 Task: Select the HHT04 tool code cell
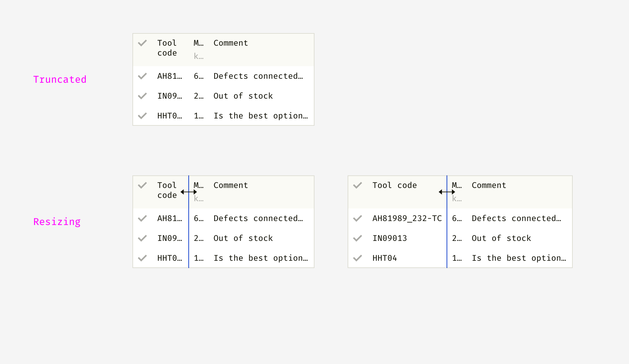[x=385, y=258]
